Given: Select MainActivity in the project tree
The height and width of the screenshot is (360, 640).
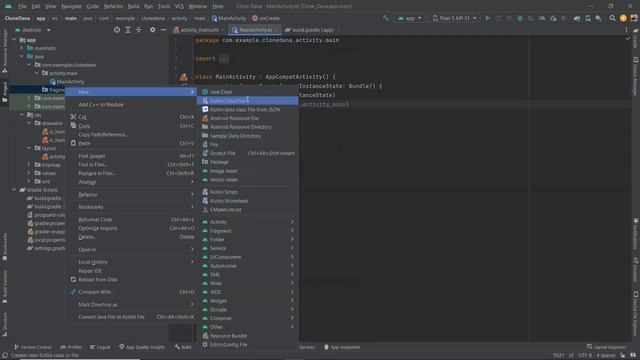Looking at the screenshot, I should pos(67,82).
